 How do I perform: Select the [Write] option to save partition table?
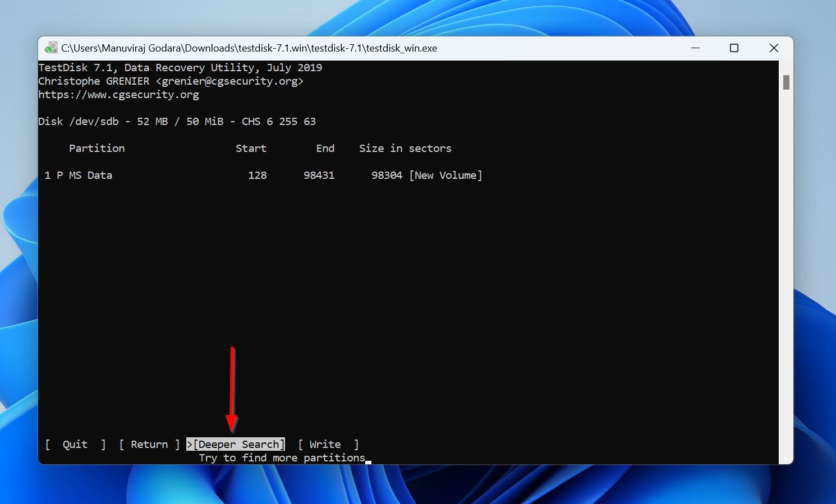click(x=325, y=444)
